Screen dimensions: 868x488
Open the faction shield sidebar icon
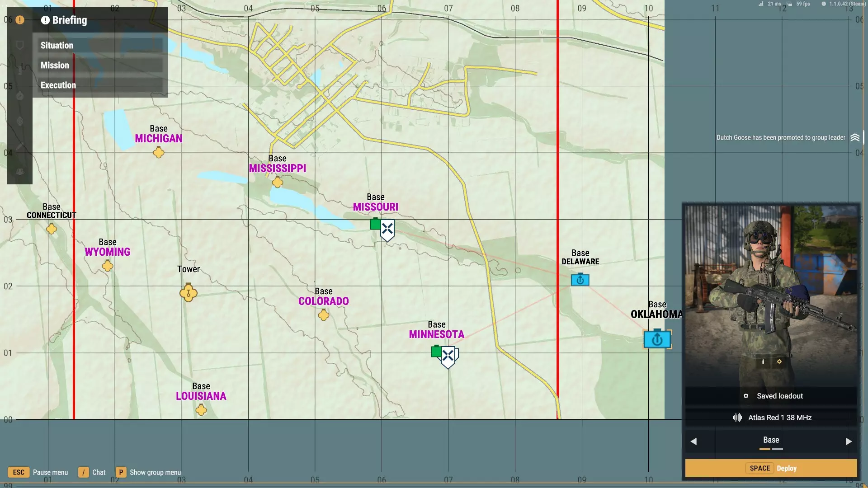20,45
